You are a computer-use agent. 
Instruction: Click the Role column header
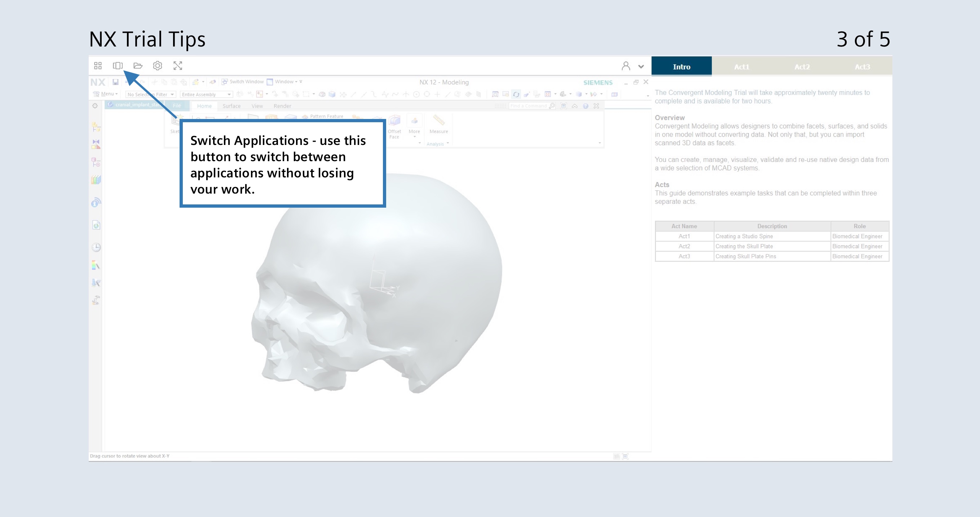(x=860, y=226)
